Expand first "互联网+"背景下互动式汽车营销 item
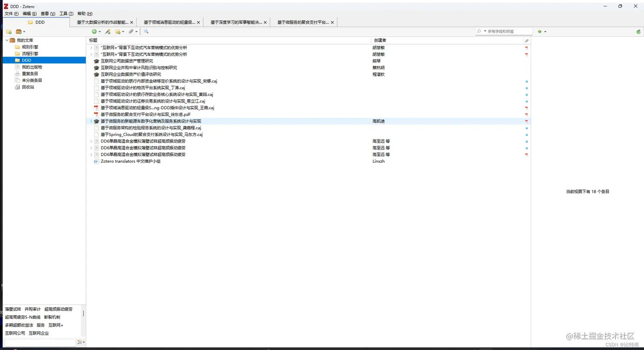The width and height of the screenshot is (644, 350). [91, 48]
